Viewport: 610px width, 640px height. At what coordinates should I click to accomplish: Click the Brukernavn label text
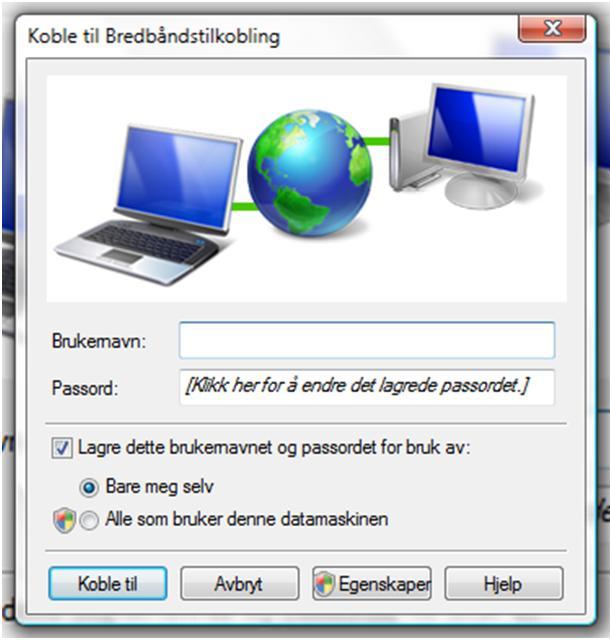click(99, 341)
